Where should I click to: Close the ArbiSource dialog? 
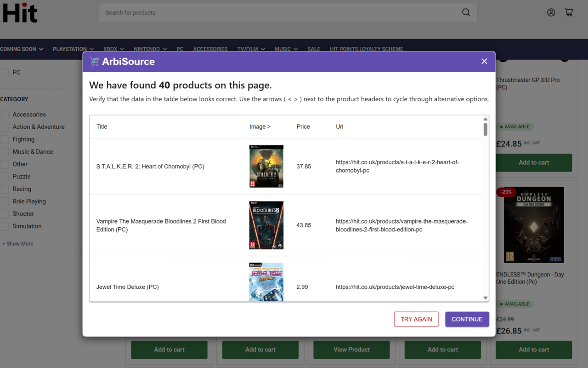[484, 61]
